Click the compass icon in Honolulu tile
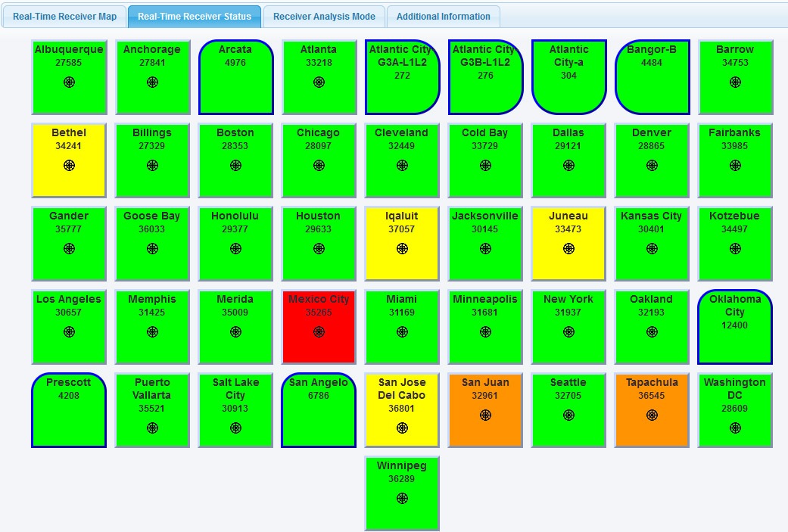This screenshot has height=532, width=788. (235, 249)
